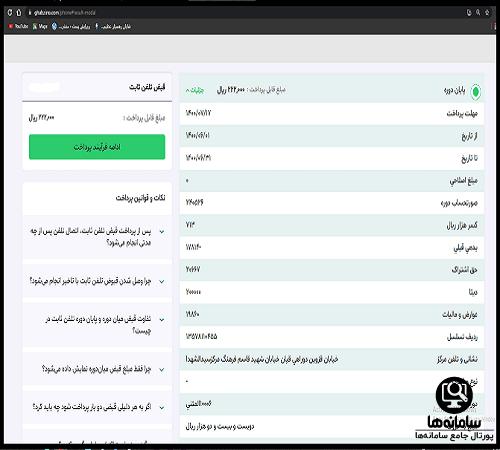Click the مهلت پرداخت row label

click(462, 114)
